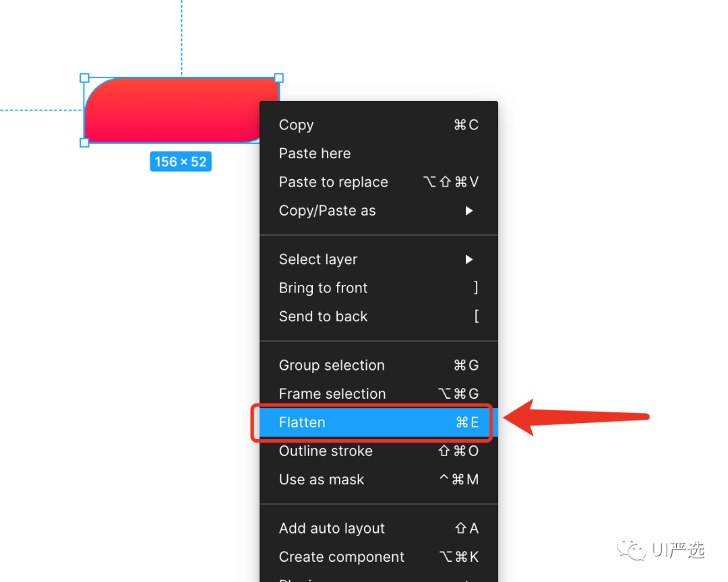Click Paste to replace option
This screenshot has width=728, height=582.
tap(378, 182)
